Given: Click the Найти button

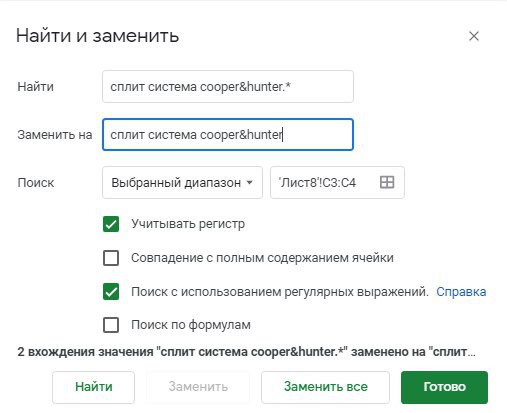Looking at the screenshot, I should coord(93,387).
